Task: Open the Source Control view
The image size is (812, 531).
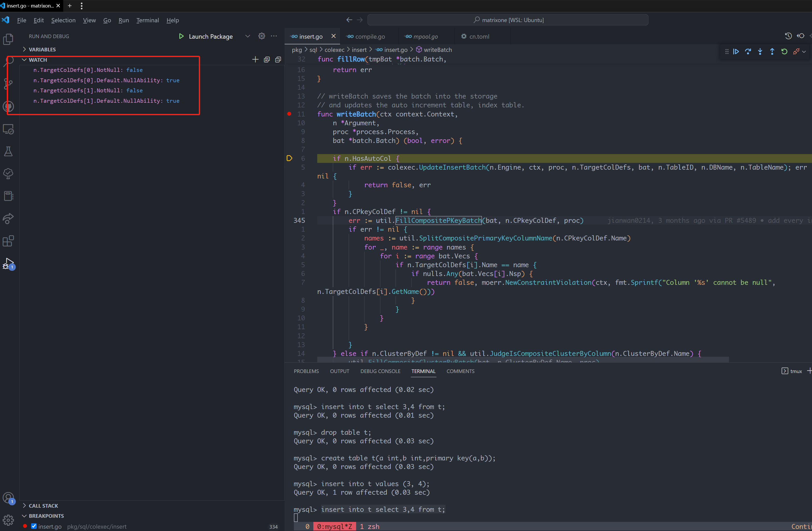Action: coord(8,84)
